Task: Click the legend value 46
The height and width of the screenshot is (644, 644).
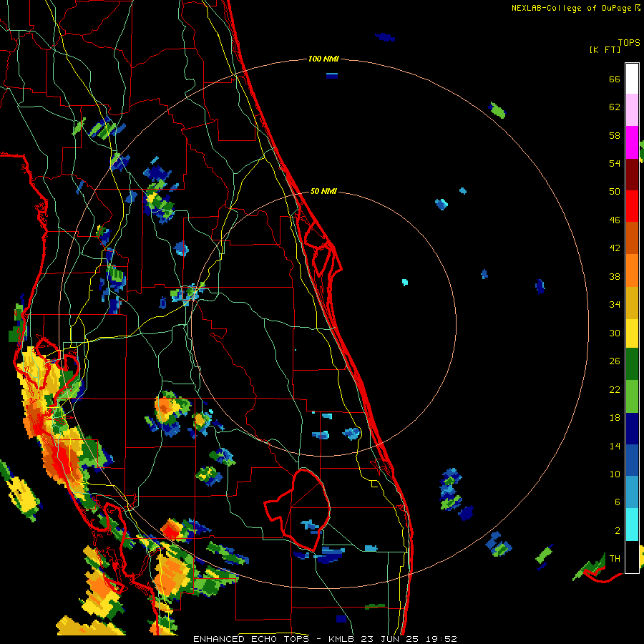Action: [x=615, y=220]
